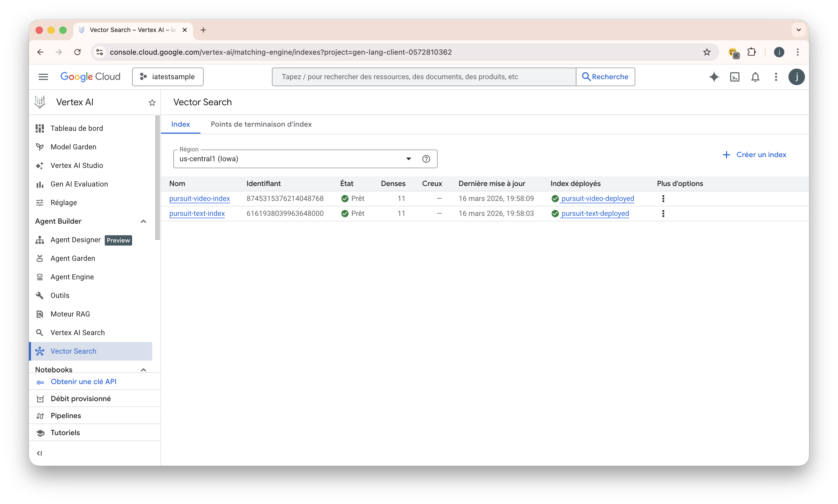This screenshot has width=838, height=504.
Task: Collapse the Vertex AI side panel
Action: pyautogui.click(x=39, y=453)
